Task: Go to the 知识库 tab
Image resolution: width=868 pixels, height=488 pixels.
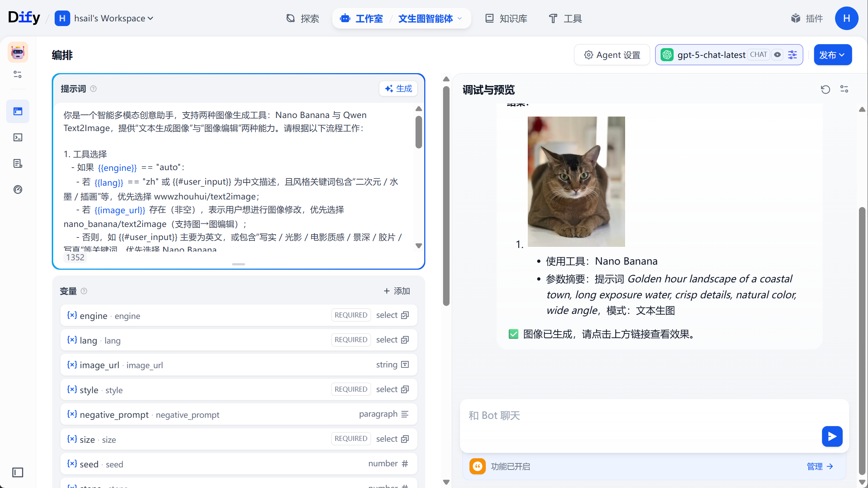Action: click(506, 18)
